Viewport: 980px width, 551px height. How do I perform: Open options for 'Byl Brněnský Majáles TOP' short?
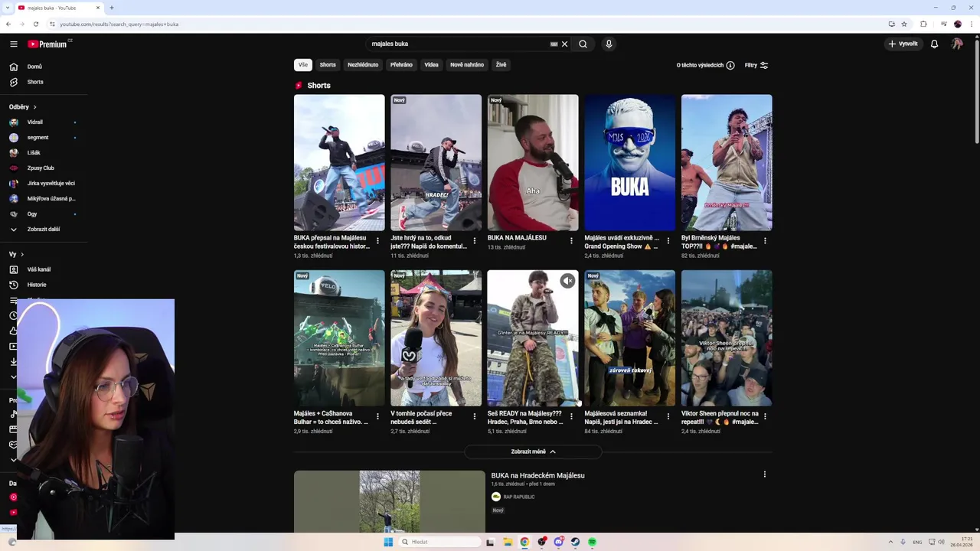pos(765,240)
